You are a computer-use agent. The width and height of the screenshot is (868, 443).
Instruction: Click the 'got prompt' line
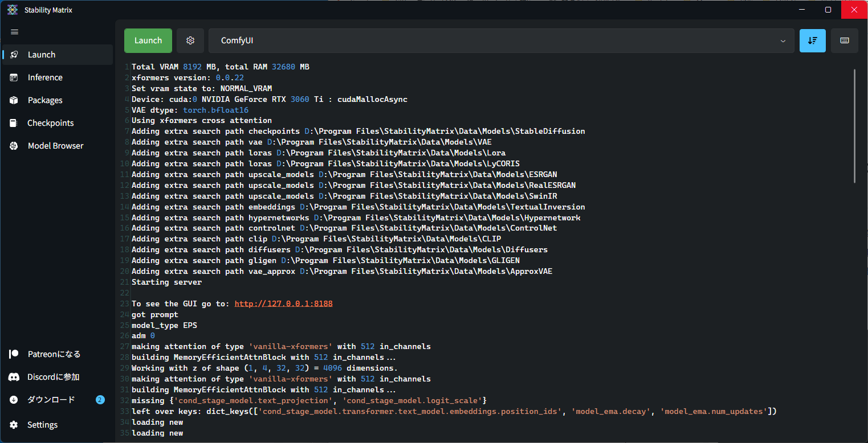[x=155, y=314]
